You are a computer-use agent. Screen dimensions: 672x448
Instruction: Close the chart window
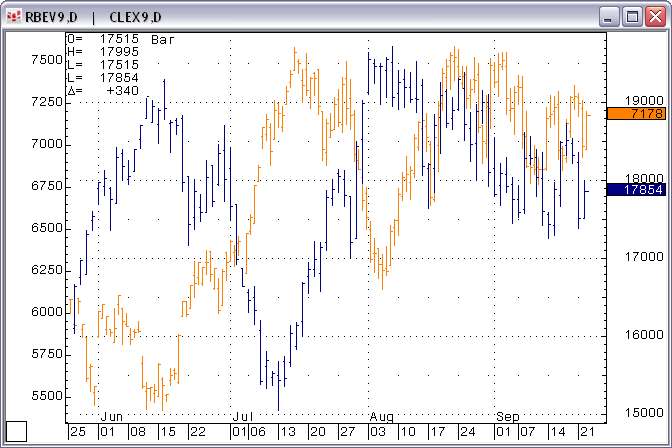click(x=656, y=17)
